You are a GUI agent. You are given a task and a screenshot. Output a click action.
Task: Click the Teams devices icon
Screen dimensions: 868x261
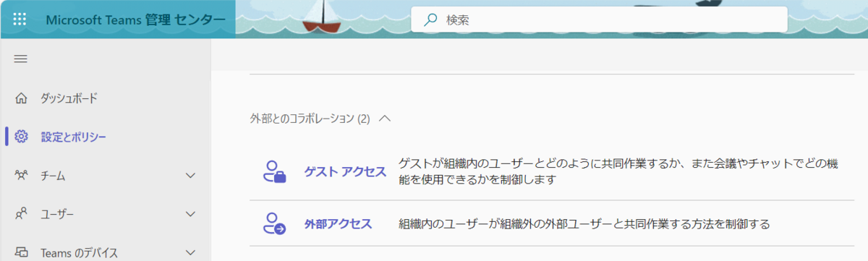click(21, 252)
